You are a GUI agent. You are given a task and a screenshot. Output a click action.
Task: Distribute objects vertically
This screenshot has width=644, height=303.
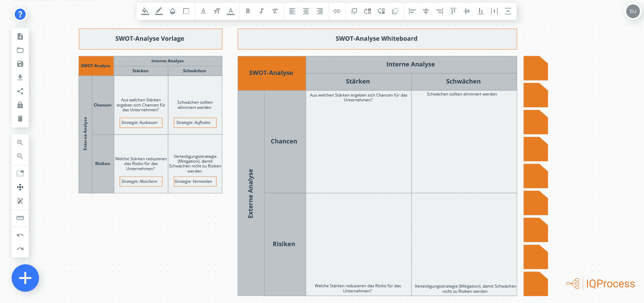508,11
